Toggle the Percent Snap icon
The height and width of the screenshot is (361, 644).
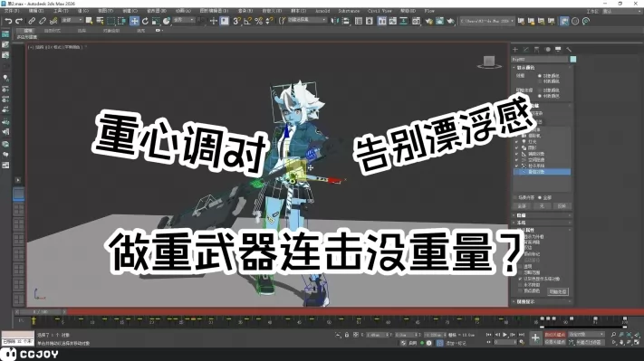click(258, 21)
